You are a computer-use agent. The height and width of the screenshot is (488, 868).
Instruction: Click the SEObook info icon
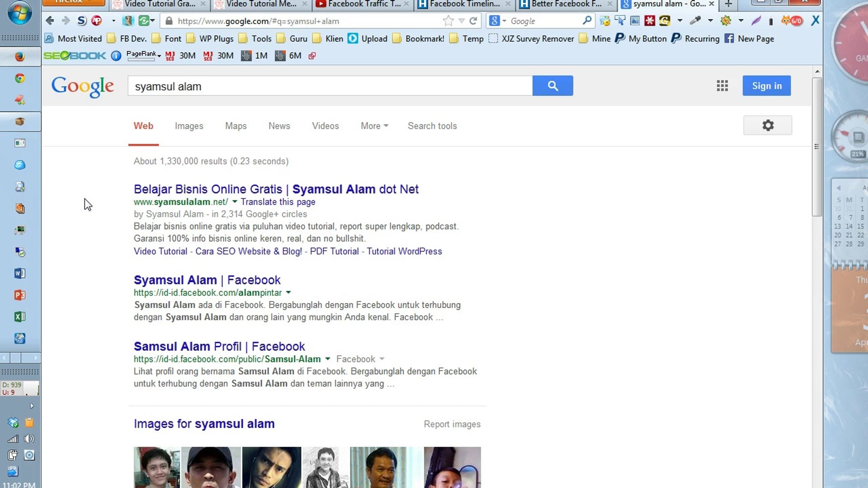coord(116,56)
